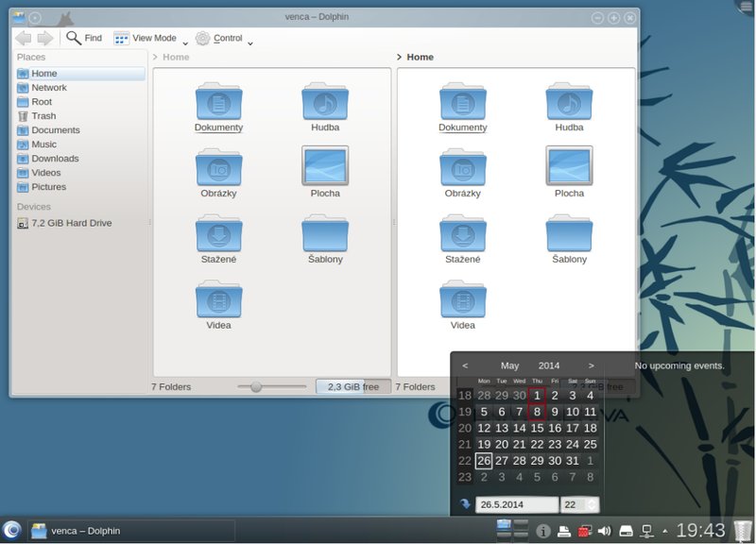Click the date field showing 26.5.2014

517,504
